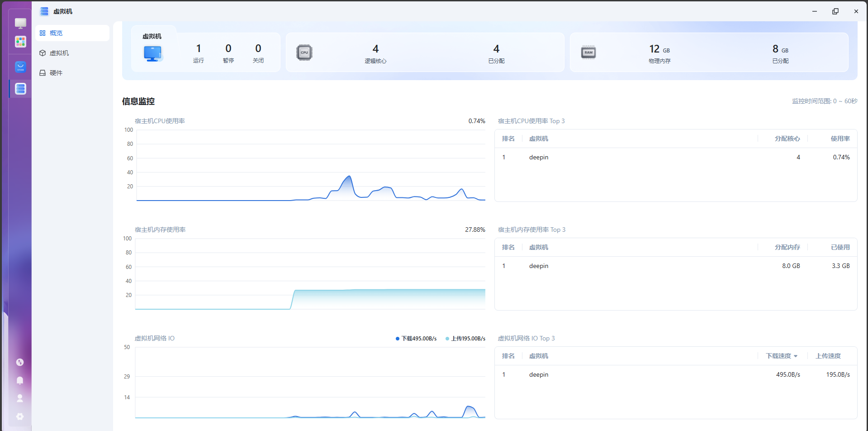
Task: Open the transfer tasks up/down arrows icon
Action: pyautogui.click(x=20, y=362)
